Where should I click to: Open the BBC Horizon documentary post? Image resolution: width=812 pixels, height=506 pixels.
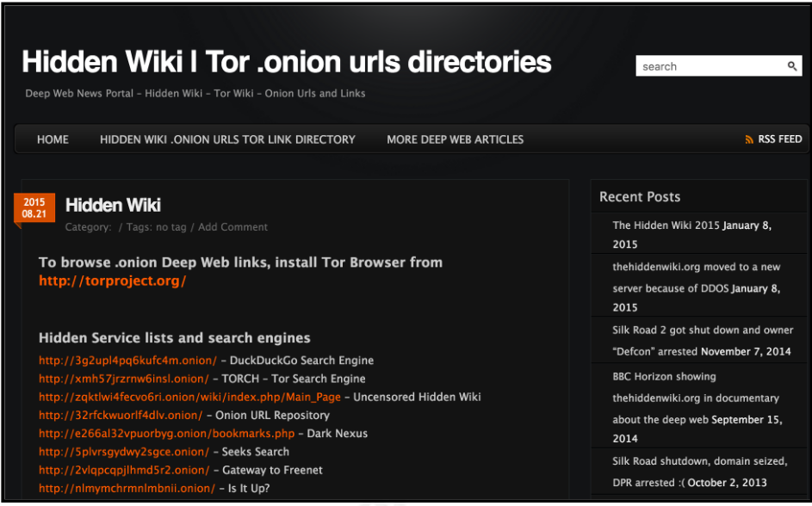click(695, 398)
